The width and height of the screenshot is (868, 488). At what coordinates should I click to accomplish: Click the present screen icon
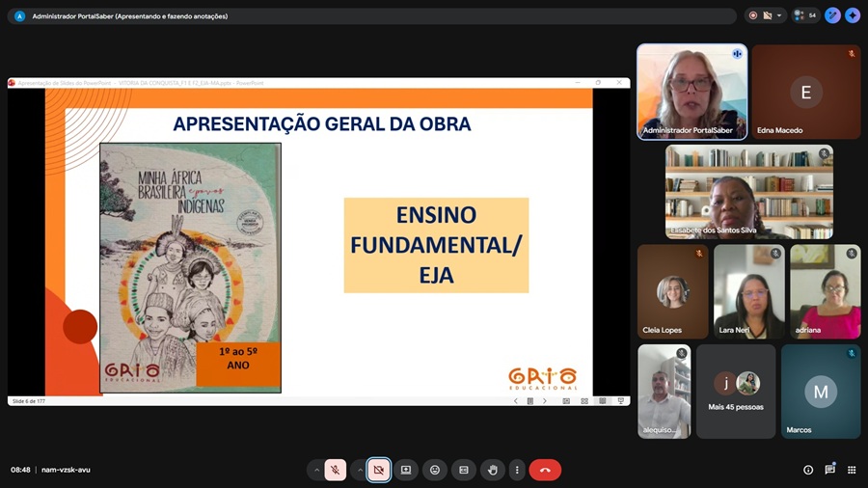(406, 470)
